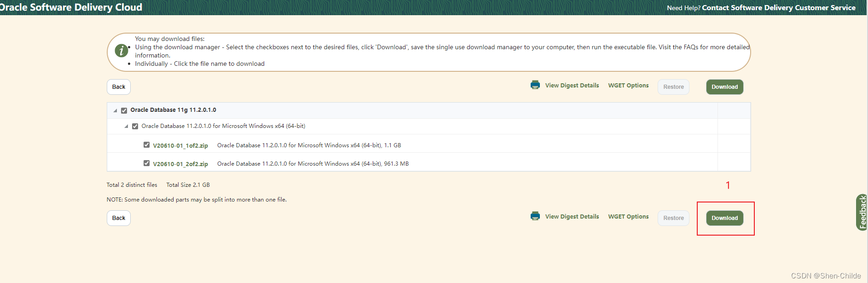This screenshot has height=283, width=868.
Task: Click the Oracle Software Delivery Cloud title
Action: pyautogui.click(x=71, y=7)
